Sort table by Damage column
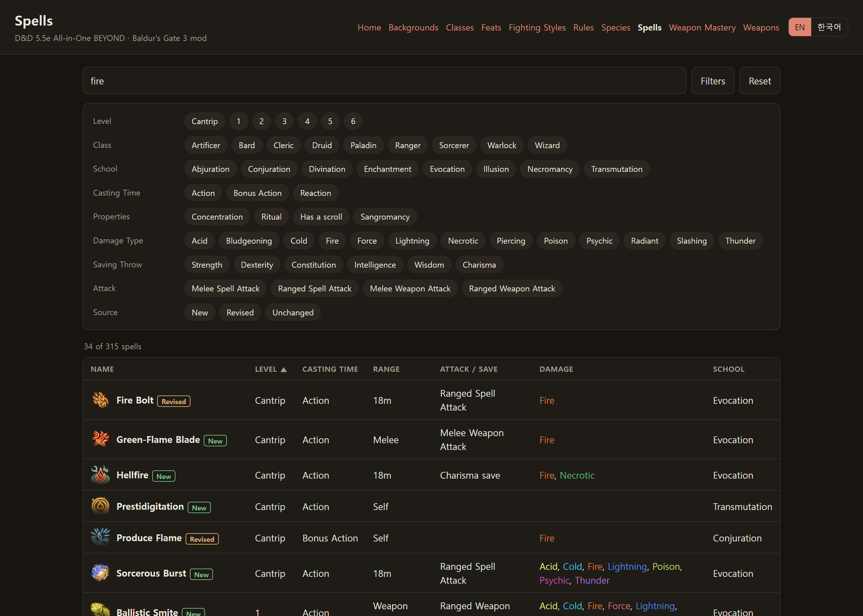The width and height of the screenshot is (863, 616). coord(556,369)
